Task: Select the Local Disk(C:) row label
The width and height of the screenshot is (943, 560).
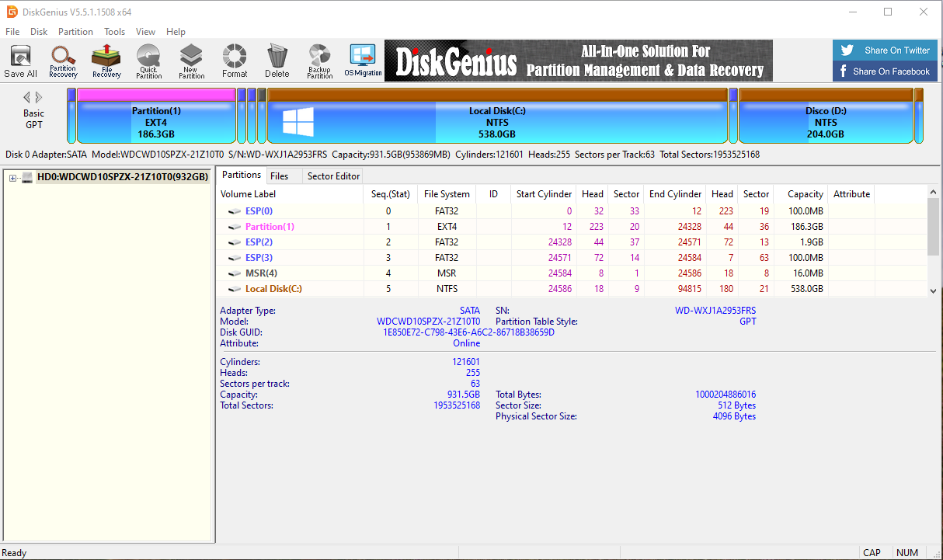Action: click(273, 289)
